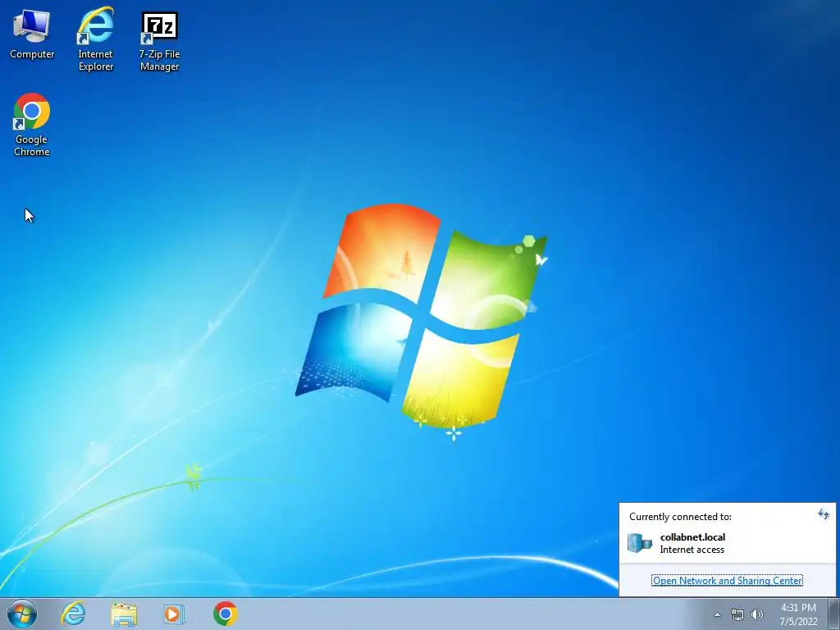Click the collabnet.local network icon
This screenshot has width=840, height=630.
(640, 543)
